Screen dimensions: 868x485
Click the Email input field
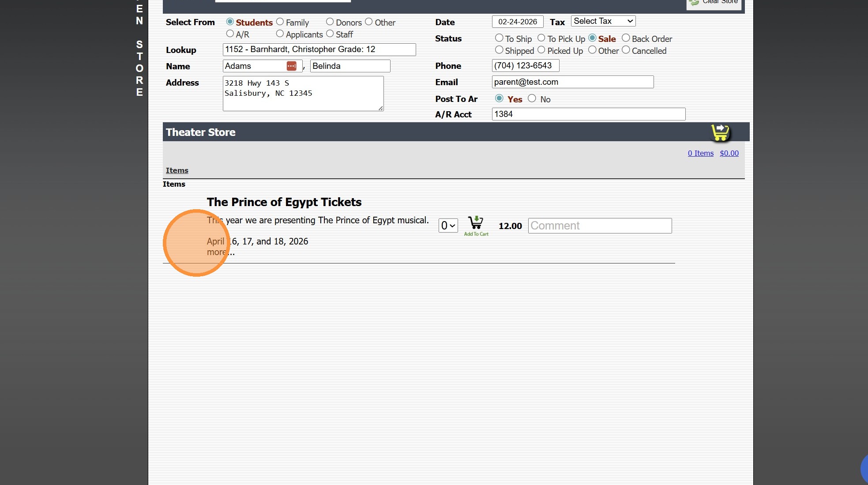(572, 82)
